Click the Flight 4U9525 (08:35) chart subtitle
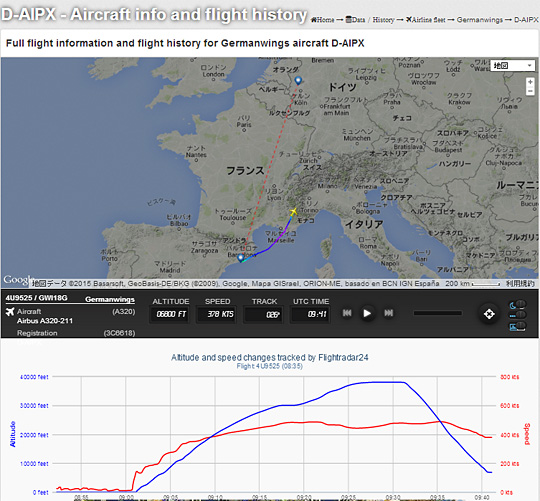 pyautogui.click(x=270, y=366)
